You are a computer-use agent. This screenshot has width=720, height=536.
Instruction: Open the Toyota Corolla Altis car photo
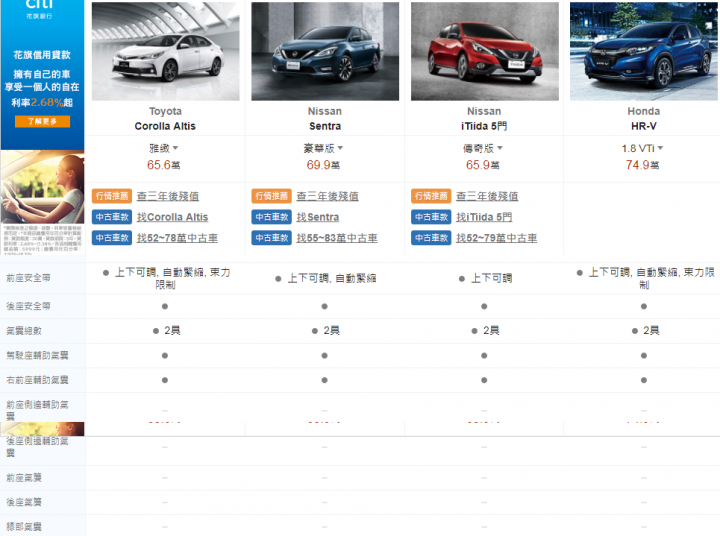pos(165,51)
